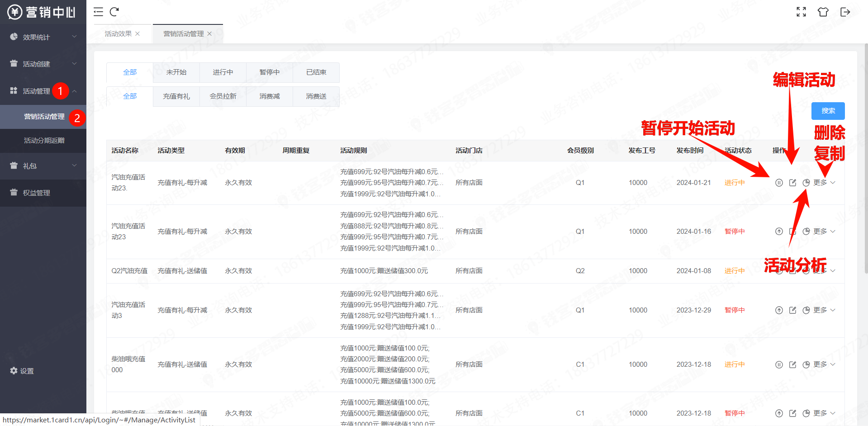Open 更多 menu for 汽油充值活动3
This screenshot has width=868, height=426.
click(x=824, y=310)
